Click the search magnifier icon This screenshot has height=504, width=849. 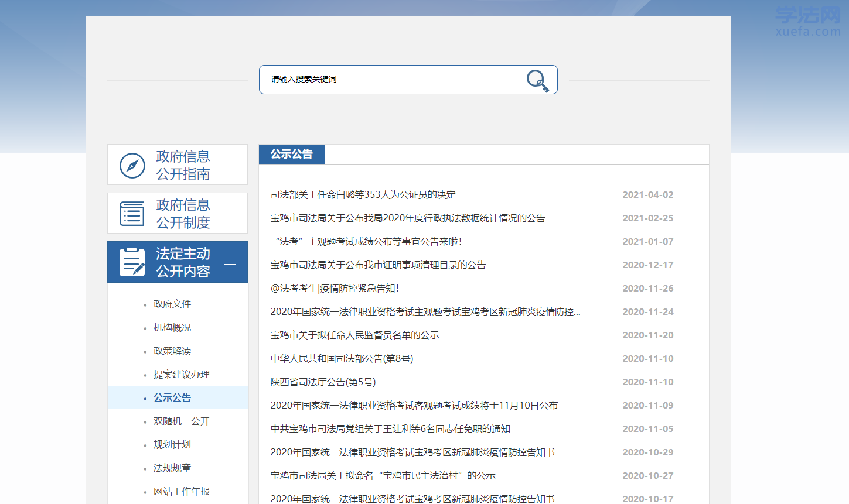click(537, 81)
